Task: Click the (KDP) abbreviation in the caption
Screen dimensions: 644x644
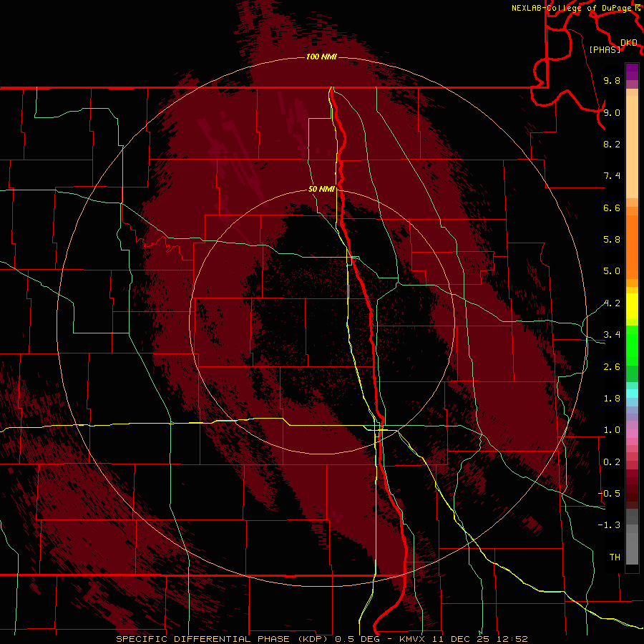Action: pos(313,639)
